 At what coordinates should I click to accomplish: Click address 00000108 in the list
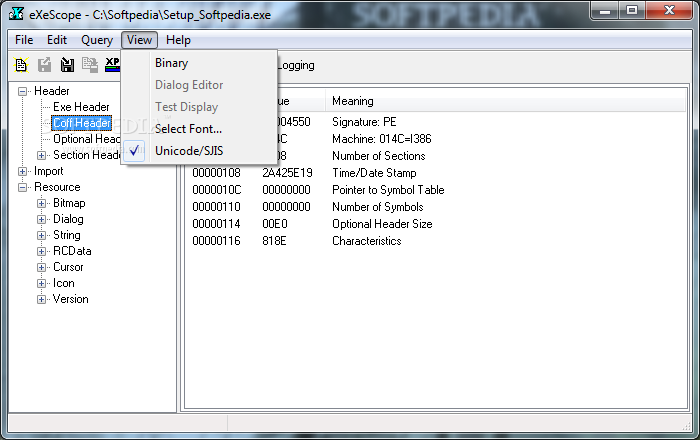[217, 173]
